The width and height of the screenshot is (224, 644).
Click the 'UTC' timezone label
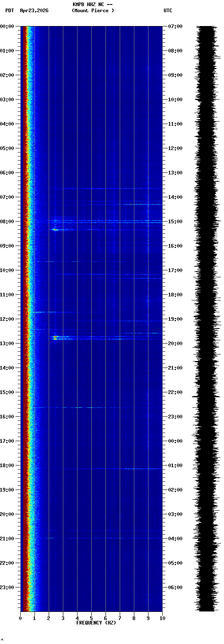pyautogui.click(x=168, y=11)
